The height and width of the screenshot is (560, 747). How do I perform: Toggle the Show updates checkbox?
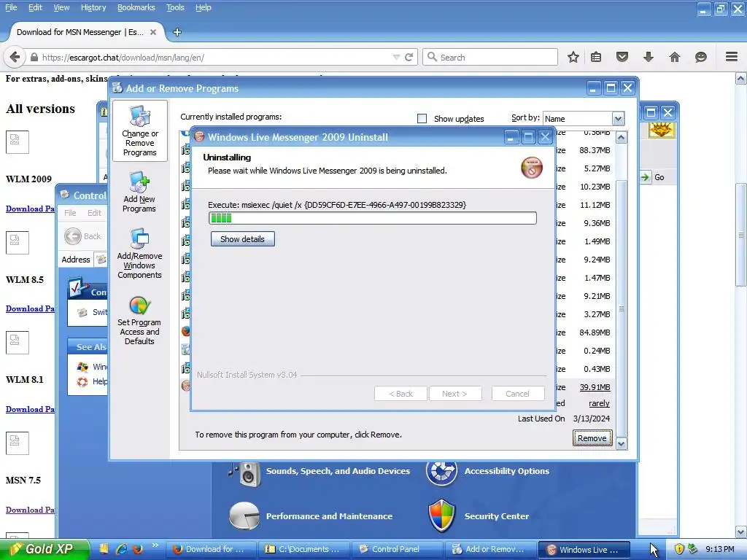(422, 119)
